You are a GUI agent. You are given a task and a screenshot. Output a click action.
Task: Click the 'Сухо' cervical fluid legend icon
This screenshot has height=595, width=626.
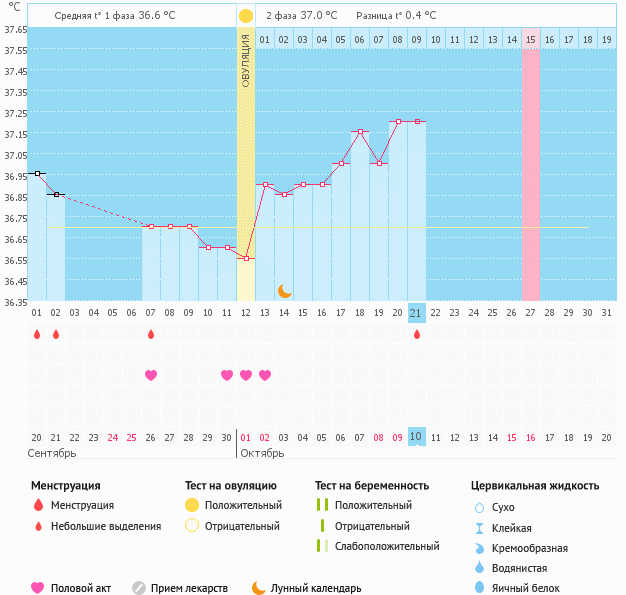pos(479,508)
